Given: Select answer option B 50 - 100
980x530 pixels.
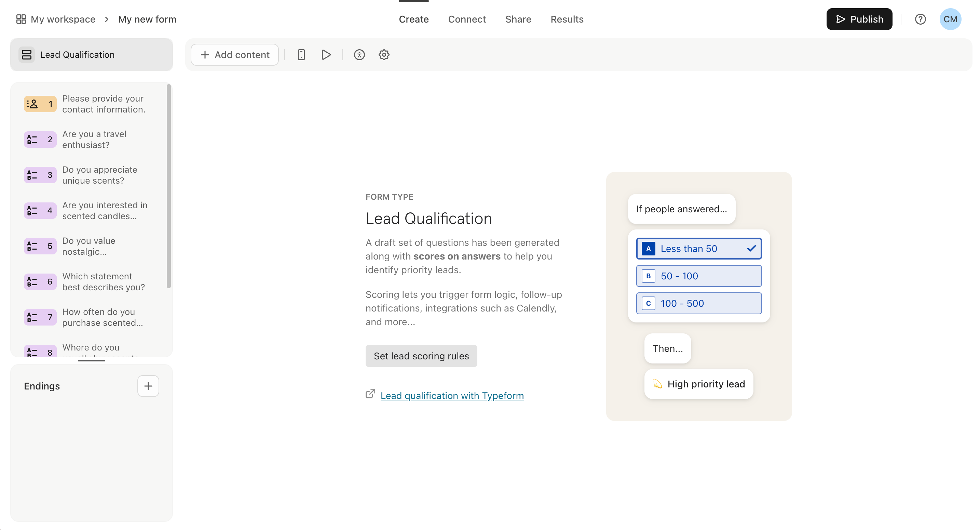Looking at the screenshot, I should [x=699, y=276].
